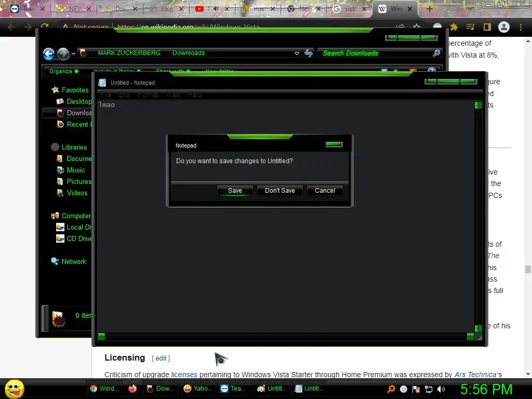Go forward in the Downloads explorer window
Image resolution: width=532 pixels, height=399 pixels.
[63, 54]
